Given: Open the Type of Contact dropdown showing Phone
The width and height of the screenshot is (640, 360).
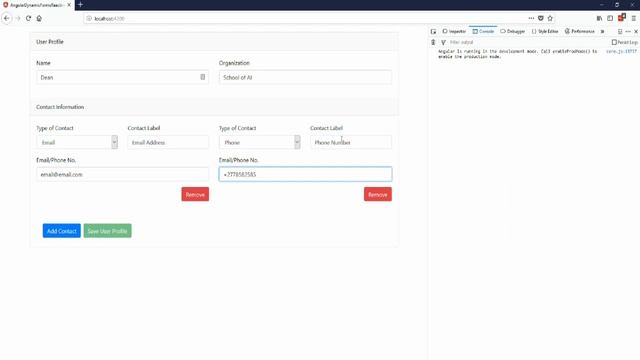Looking at the screenshot, I should coord(260,142).
